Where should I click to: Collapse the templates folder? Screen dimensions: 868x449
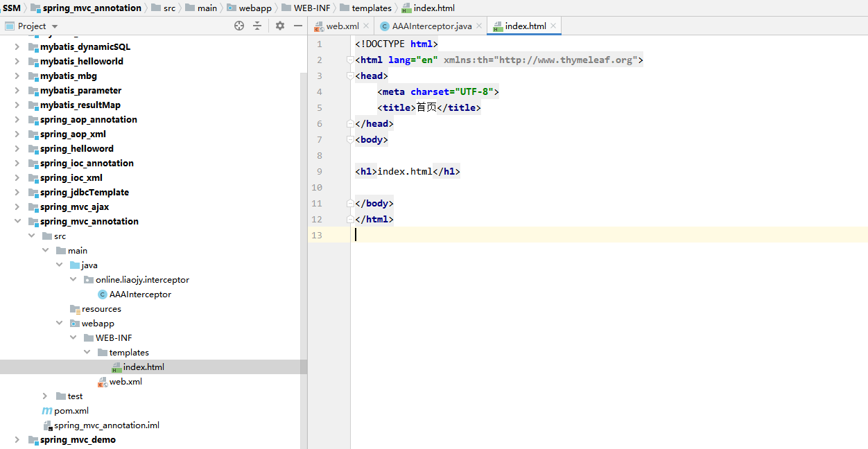87,352
